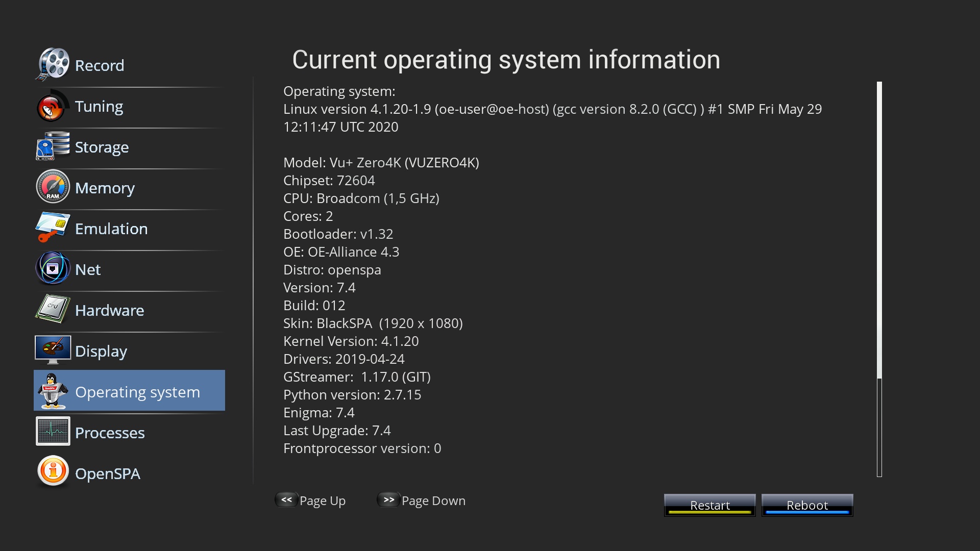This screenshot has width=980, height=551.
Task: Click the Restart button
Action: click(709, 505)
